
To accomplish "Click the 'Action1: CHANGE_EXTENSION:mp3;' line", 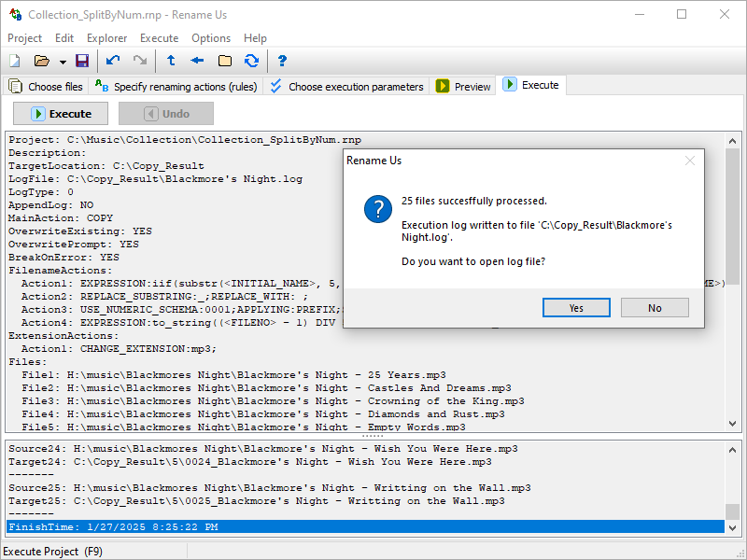I will pos(119,348).
